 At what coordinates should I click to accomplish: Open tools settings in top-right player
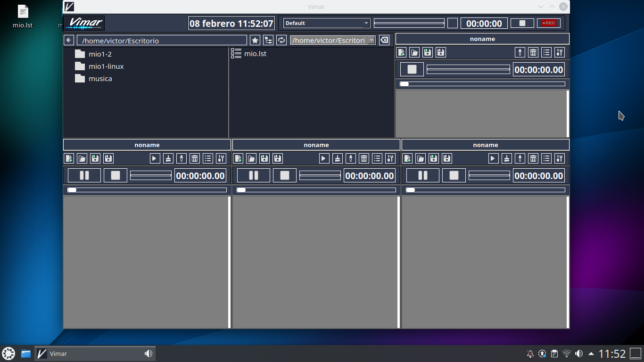560,52
